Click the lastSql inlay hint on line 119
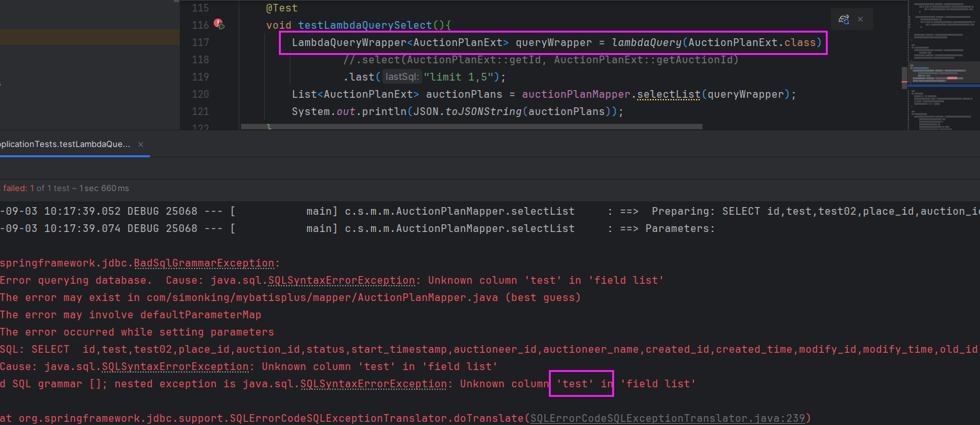Image resolution: width=980 pixels, height=425 pixels. tap(402, 77)
